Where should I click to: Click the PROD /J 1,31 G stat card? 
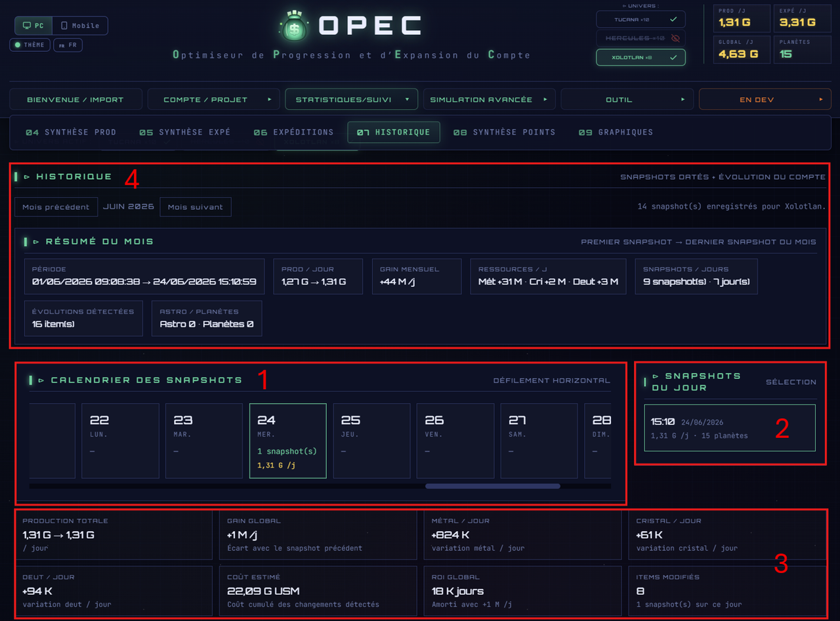pyautogui.click(x=741, y=18)
